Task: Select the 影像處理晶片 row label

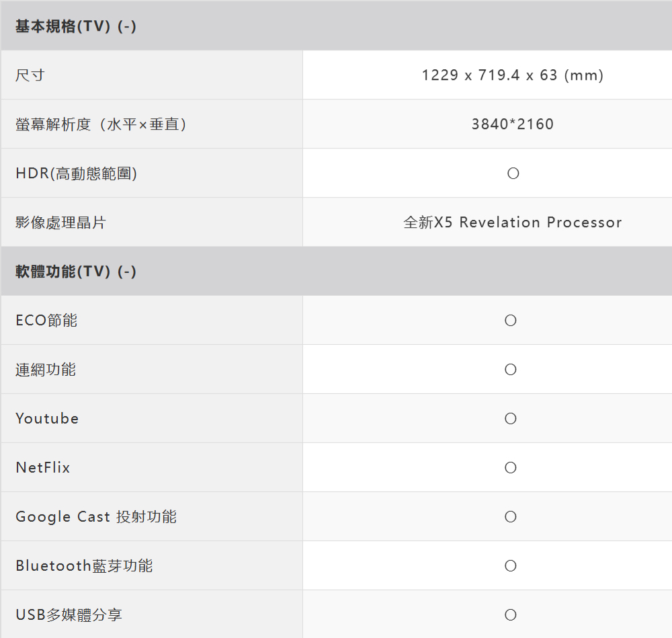Action: (x=61, y=223)
